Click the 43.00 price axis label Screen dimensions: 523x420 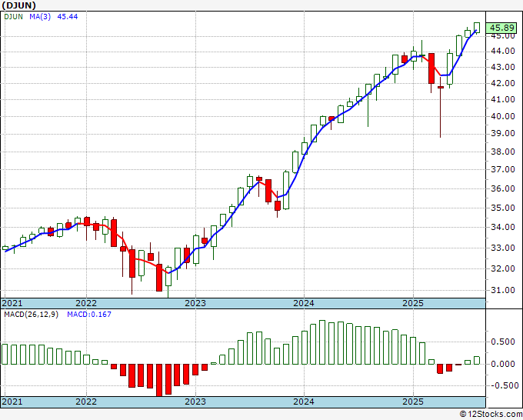point(503,67)
